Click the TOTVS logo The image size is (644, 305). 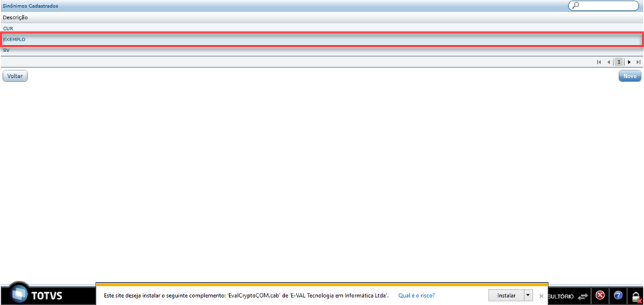[36, 294]
